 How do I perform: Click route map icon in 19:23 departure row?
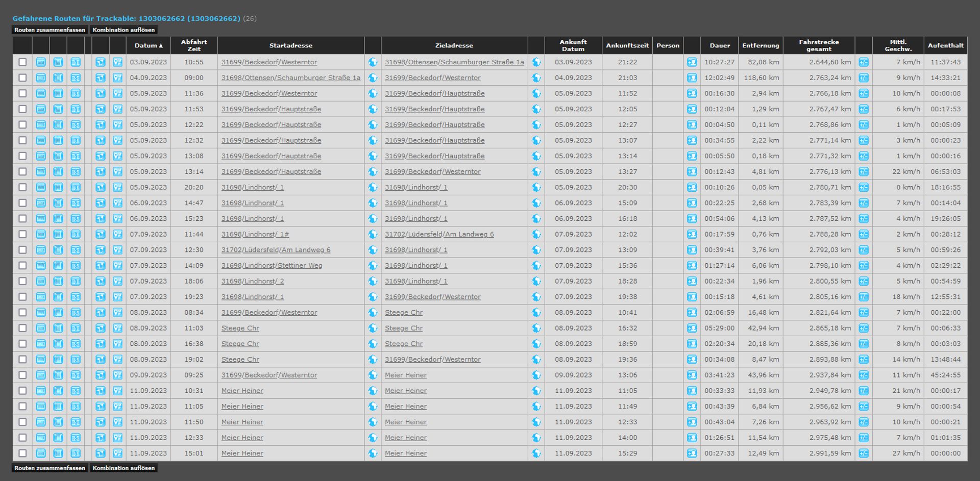(101, 297)
